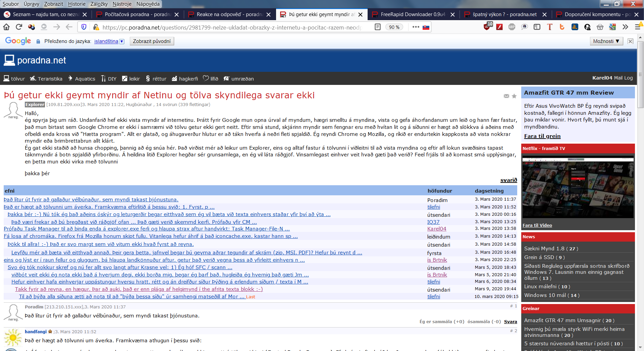The image size is (644, 351).
Task: Close the 'FreeRapid Downloader' tab
Action: point(452,14)
